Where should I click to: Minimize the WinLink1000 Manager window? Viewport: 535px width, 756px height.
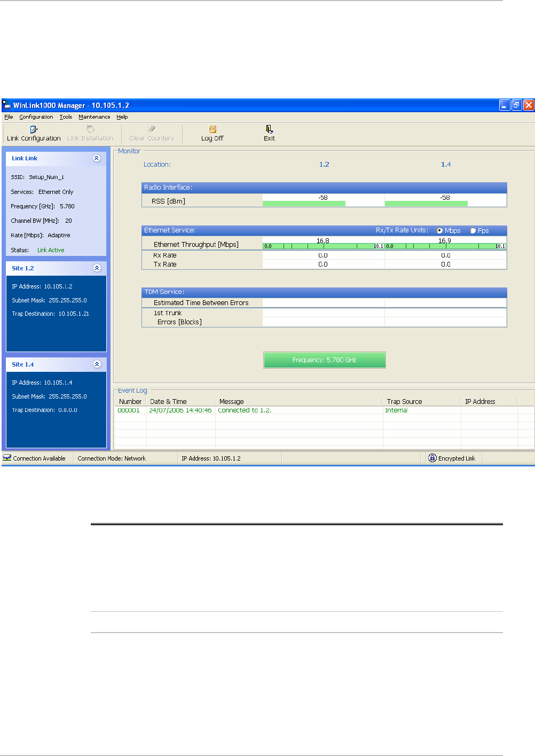(x=505, y=105)
